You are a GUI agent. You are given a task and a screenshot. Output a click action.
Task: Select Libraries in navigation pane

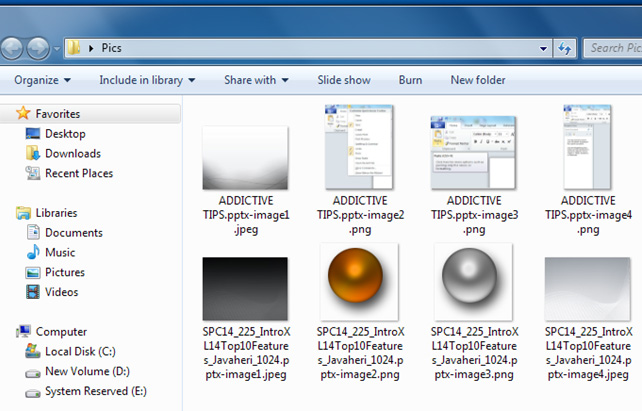pos(56,213)
